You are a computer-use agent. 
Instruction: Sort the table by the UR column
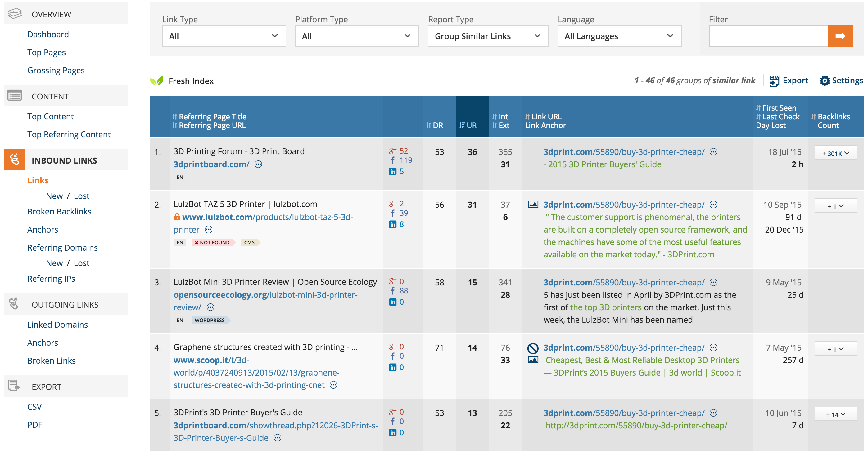coord(468,126)
